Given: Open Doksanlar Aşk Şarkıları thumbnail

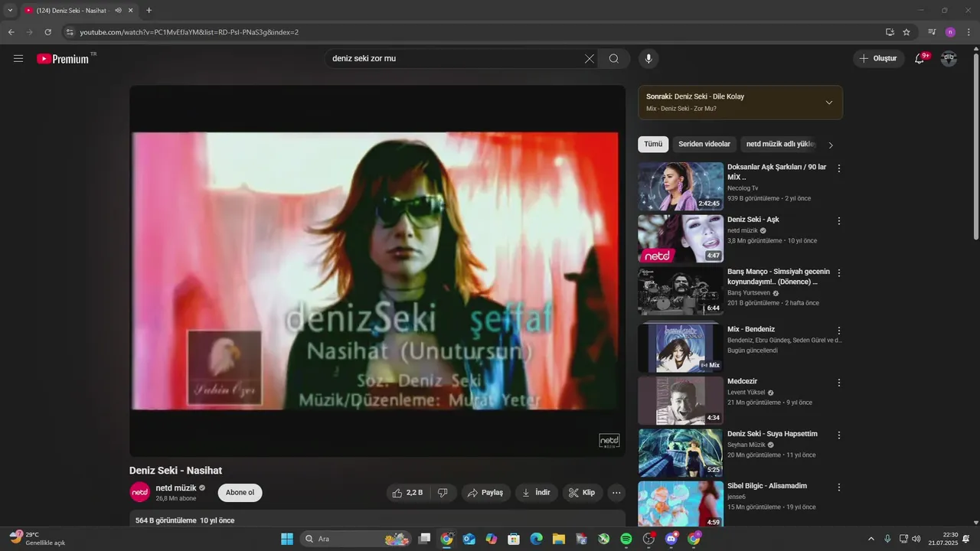Looking at the screenshot, I should [x=681, y=186].
